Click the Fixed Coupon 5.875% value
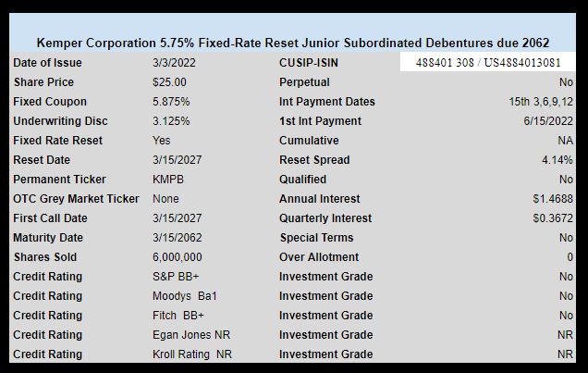The width and height of the screenshot is (588, 373). pyautogui.click(x=171, y=102)
